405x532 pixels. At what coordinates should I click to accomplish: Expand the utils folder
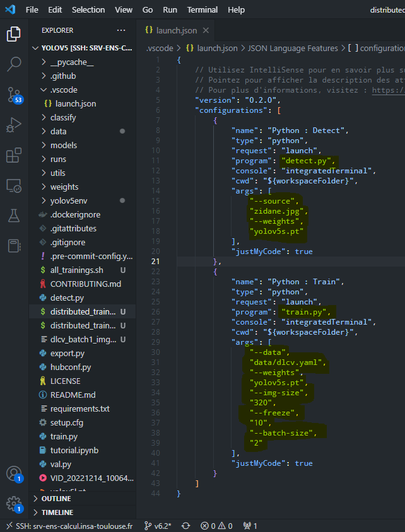coord(83,173)
